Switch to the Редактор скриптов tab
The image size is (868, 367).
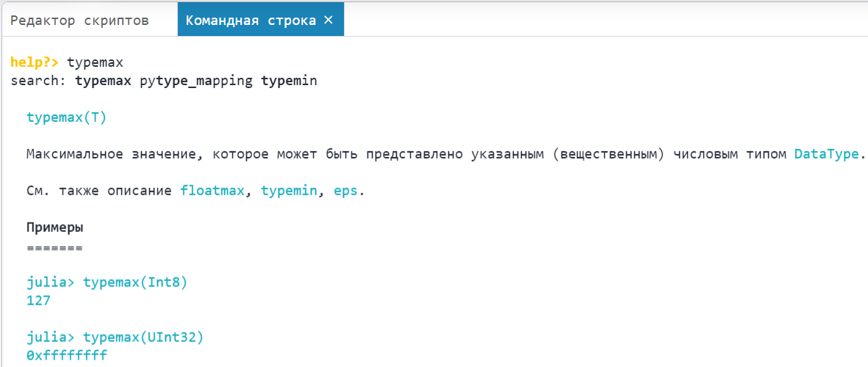[x=79, y=21]
